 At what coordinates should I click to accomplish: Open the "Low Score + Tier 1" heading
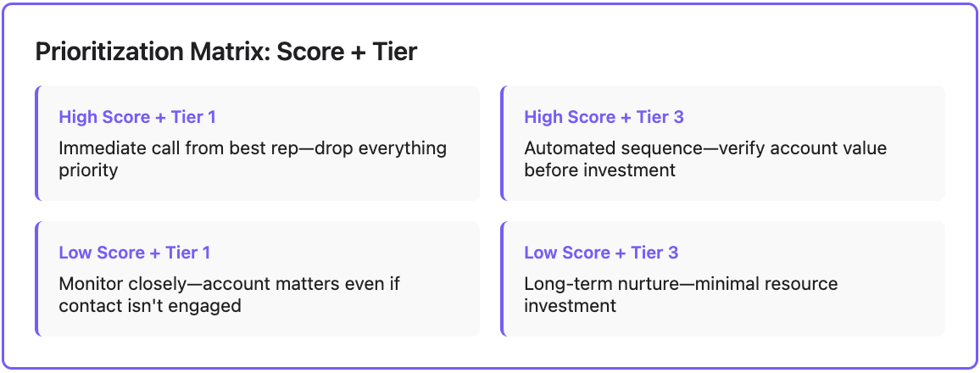pyautogui.click(x=135, y=253)
